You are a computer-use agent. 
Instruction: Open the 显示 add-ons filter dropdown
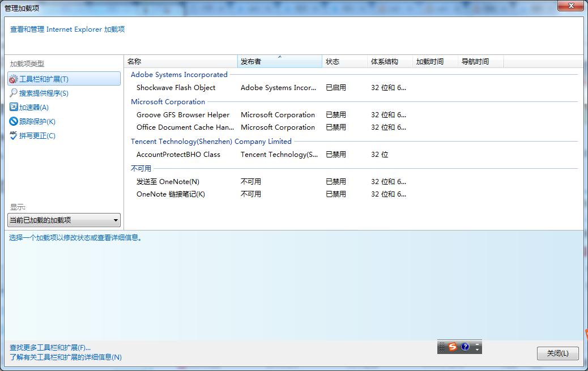64,220
